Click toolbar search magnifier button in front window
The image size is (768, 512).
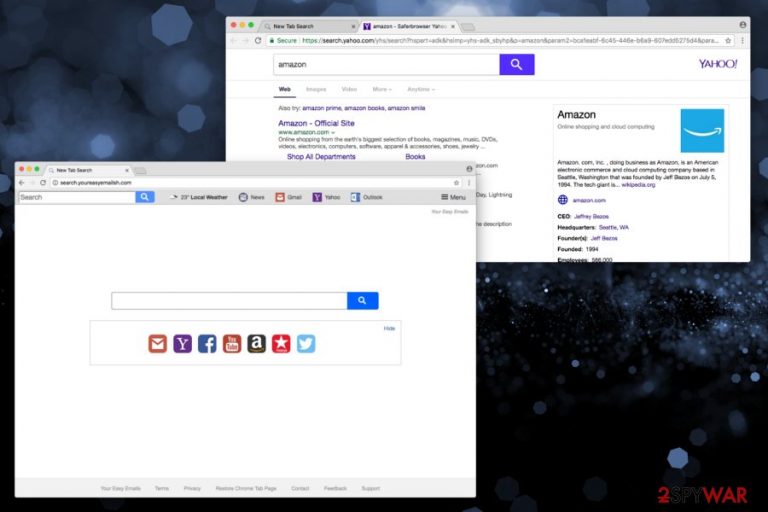coord(144,197)
